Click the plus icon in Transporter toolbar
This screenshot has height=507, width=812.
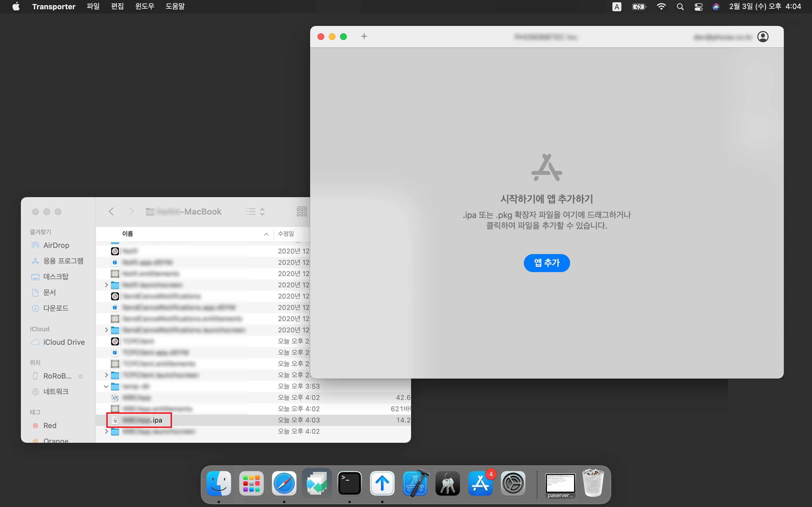click(364, 36)
